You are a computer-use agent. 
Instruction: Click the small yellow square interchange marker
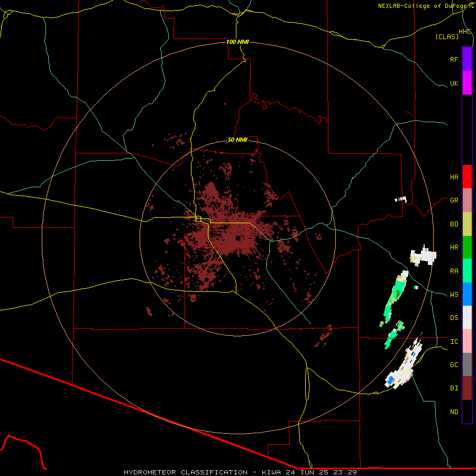tap(198, 219)
